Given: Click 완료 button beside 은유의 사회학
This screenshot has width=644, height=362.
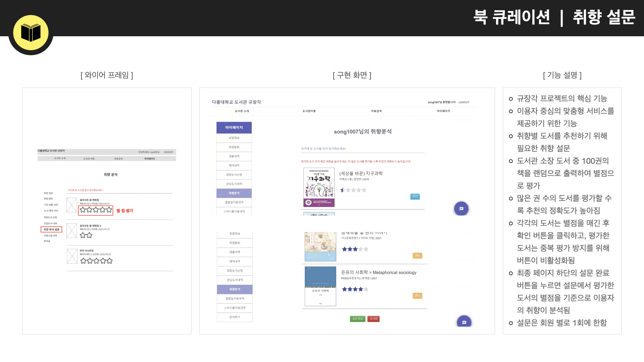Looking at the screenshot, I should click(x=418, y=296).
